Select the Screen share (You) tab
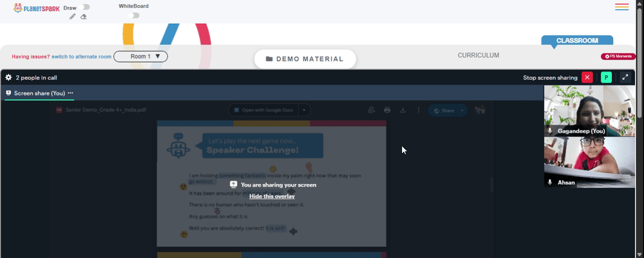The width and height of the screenshot is (644, 258). pos(39,93)
